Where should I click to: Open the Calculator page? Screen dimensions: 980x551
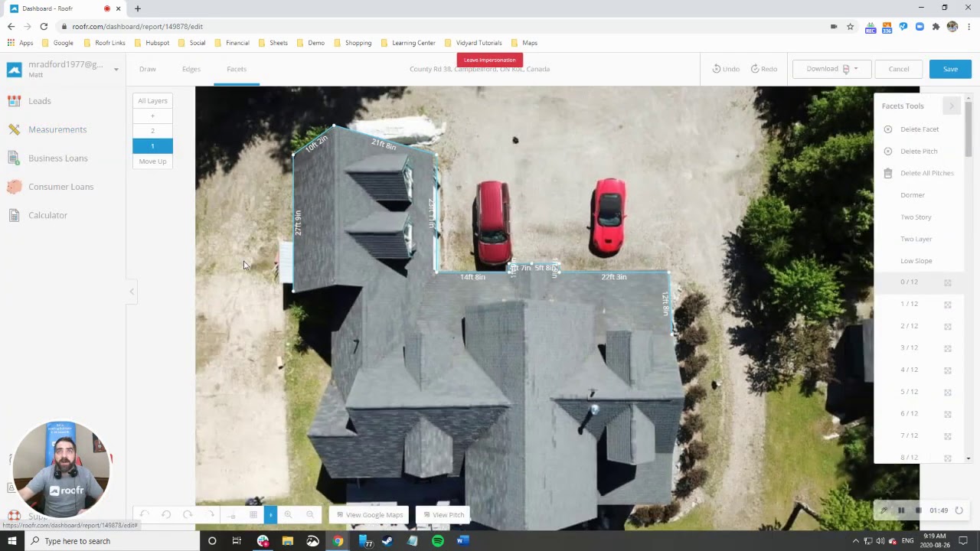(48, 215)
